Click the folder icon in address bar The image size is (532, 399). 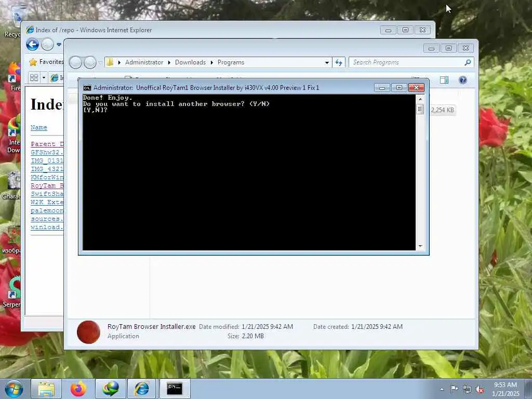coord(110,62)
